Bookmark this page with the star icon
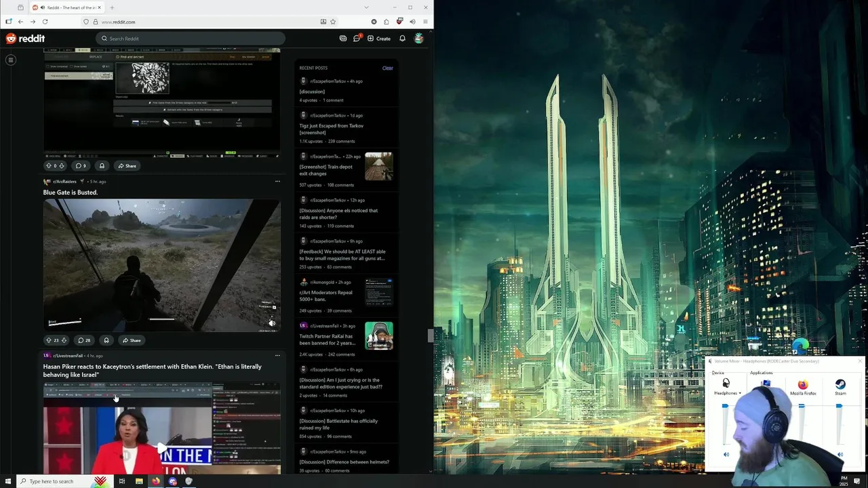The width and height of the screenshot is (868, 488). pyautogui.click(x=333, y=22)
